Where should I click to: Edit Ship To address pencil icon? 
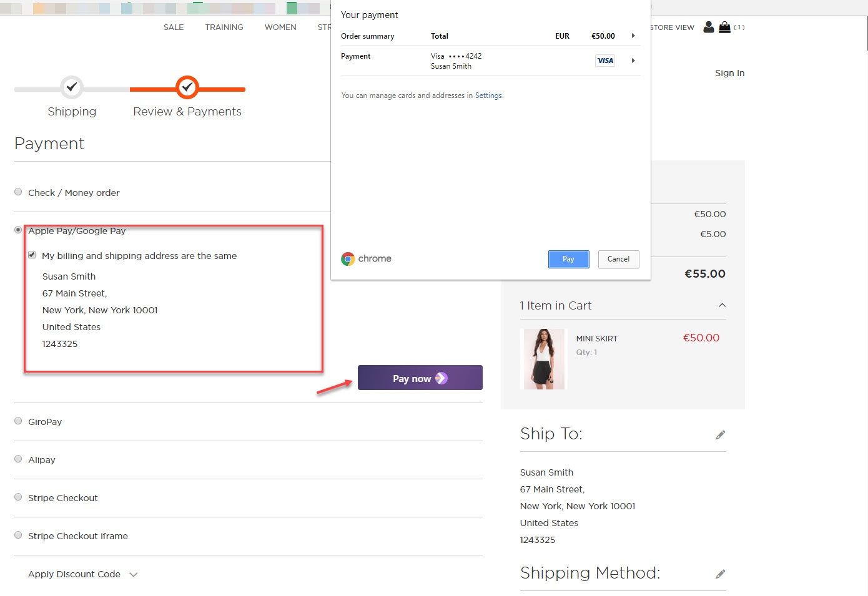click(720, 435)
